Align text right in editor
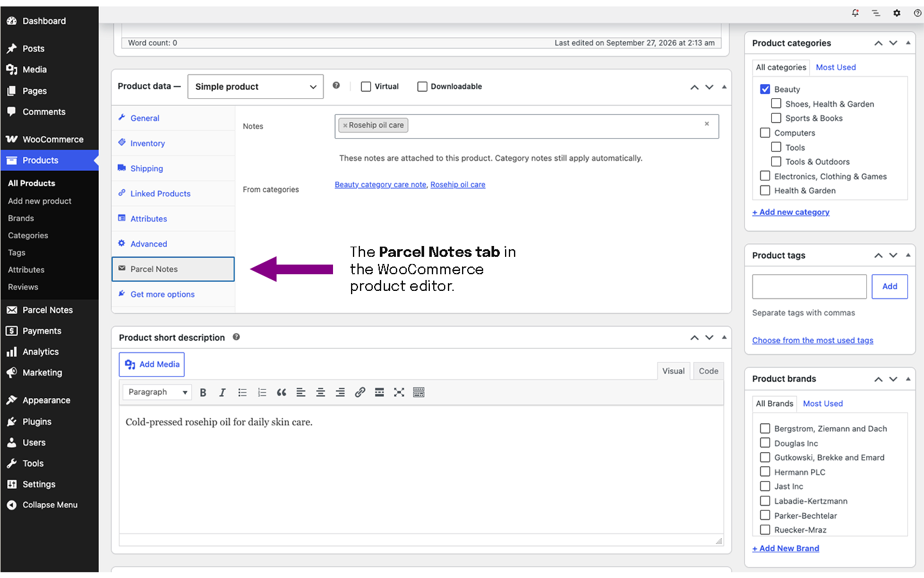This screenshot has width=924, height=578. click(340, 392)
